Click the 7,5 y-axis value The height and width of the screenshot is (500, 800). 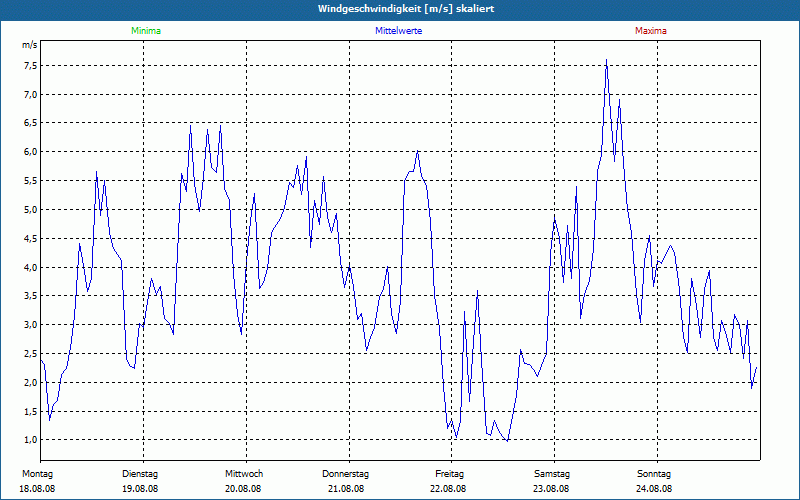click(x=29, y=65)
